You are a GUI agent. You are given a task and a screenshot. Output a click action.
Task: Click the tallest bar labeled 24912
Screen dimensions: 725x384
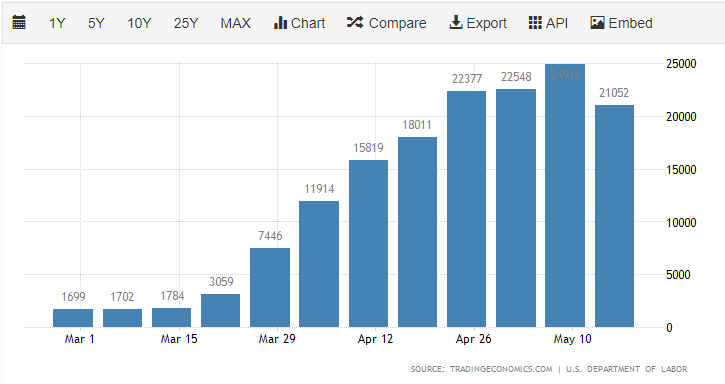tap(565, 196)
